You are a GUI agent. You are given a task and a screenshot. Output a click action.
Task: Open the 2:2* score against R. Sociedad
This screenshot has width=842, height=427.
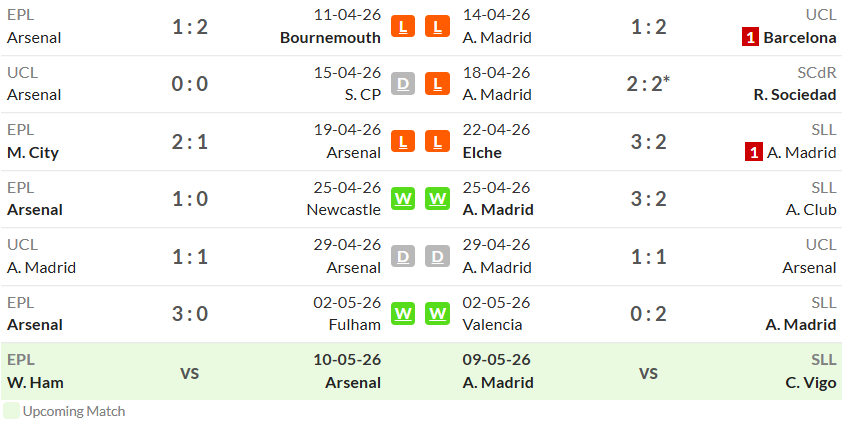(x=649, y=84)
